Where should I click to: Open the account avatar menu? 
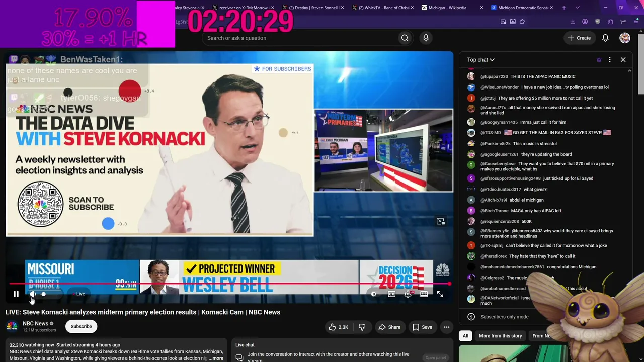625,38
